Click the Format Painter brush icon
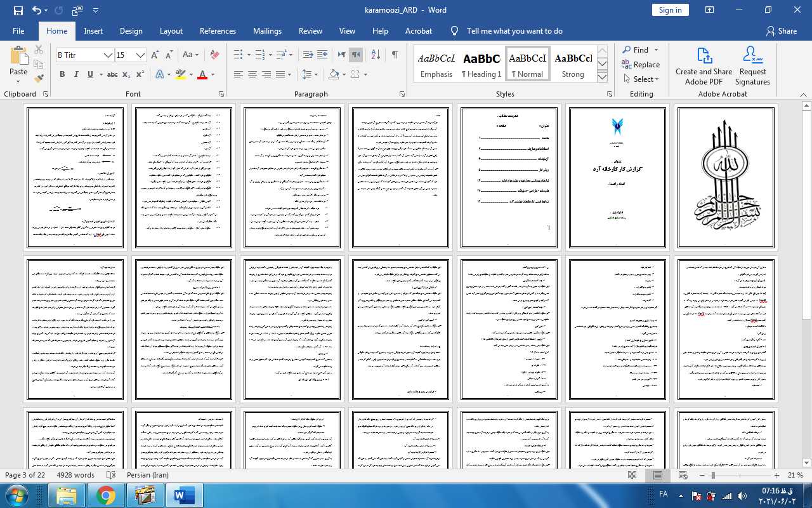Image resolution: width=812 pixels, height=508 pixels. 39,79
